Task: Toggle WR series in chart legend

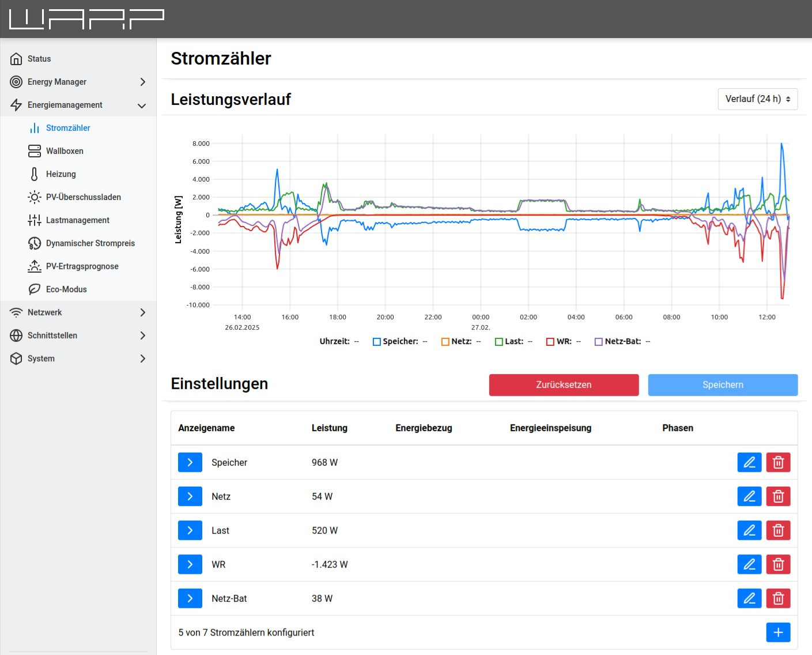Action: pos(550,342)
